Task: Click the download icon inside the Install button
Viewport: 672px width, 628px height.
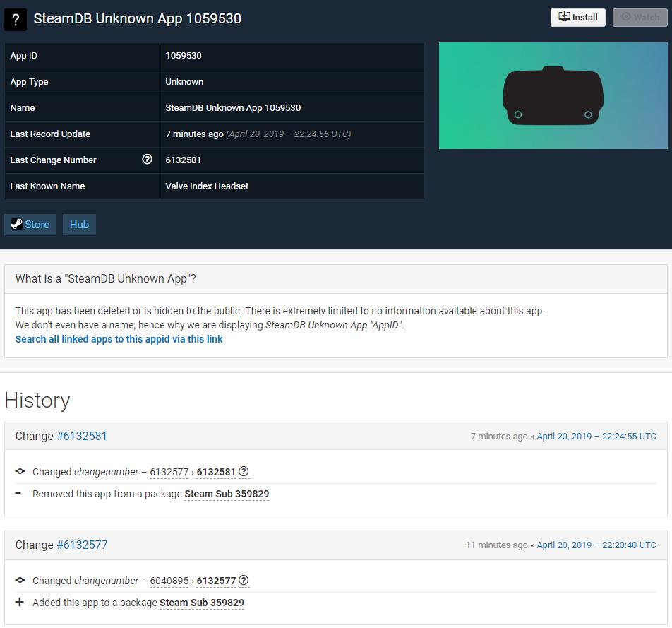Action: (563, 17)
